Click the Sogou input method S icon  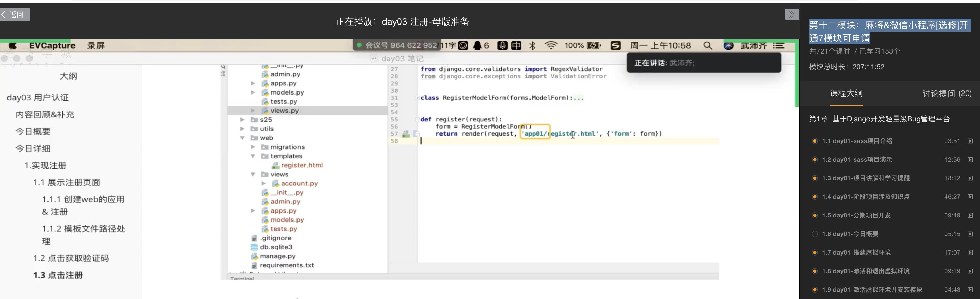(x=615, y=46)
